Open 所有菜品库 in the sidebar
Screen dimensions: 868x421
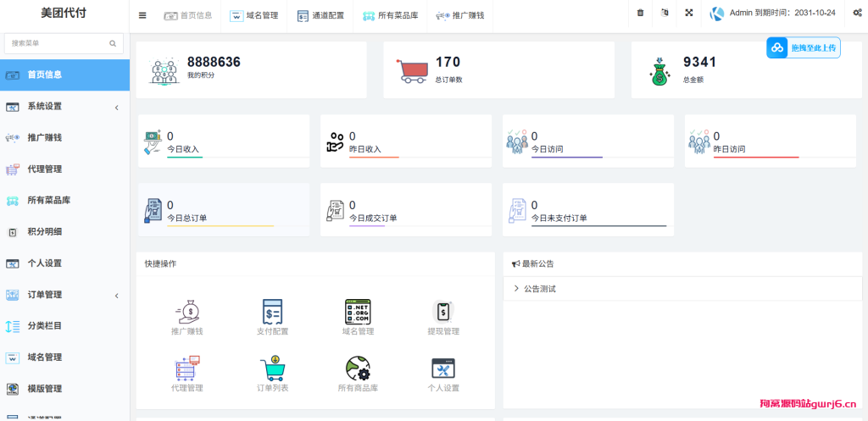coord(64,200)
